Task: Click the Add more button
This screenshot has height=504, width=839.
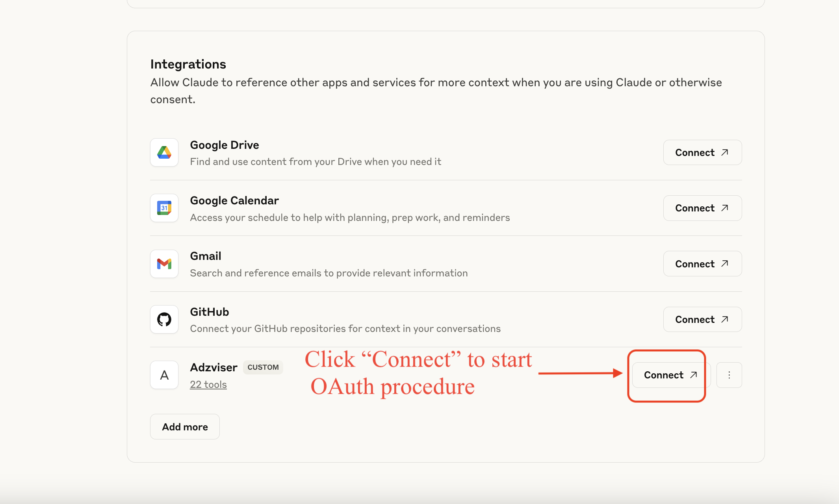Action: tap(185, 426)
